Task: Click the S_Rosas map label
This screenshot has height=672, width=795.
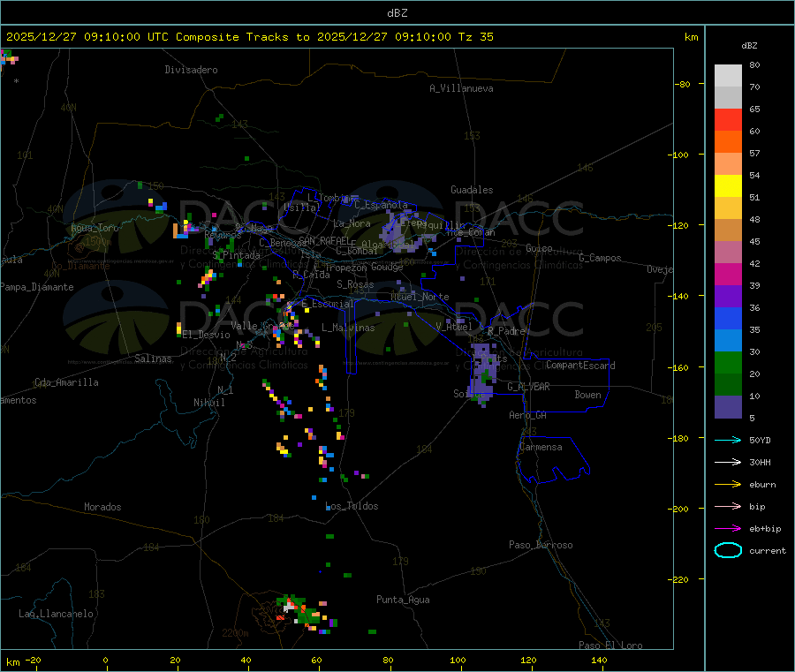Action: [355, 284]
